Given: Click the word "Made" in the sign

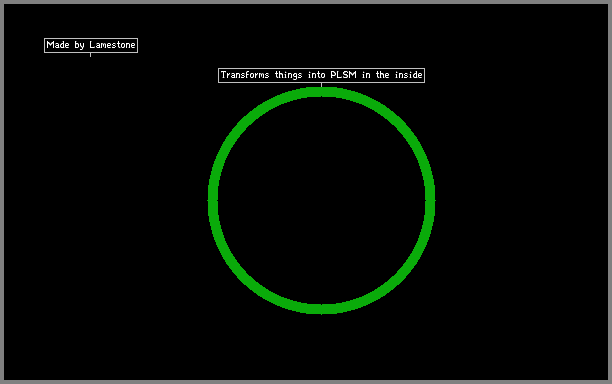Looking at the screenshot, I should (x=58, y=45).
